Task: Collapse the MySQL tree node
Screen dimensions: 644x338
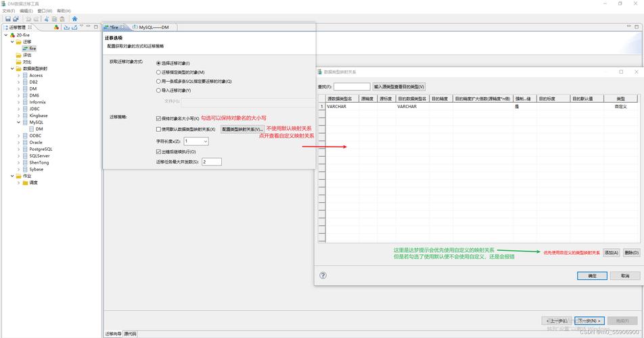Action: point(18,122)
